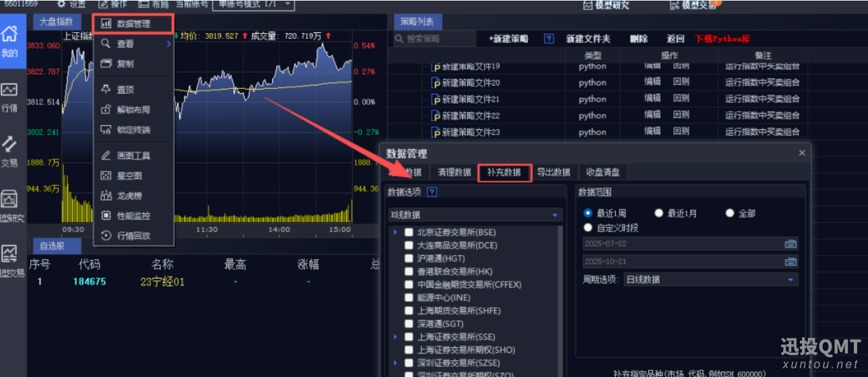Click the blue help icon beside 新建策略
Image resolution: width=868 pixels, height=377 pixels.
coord(549,39)
